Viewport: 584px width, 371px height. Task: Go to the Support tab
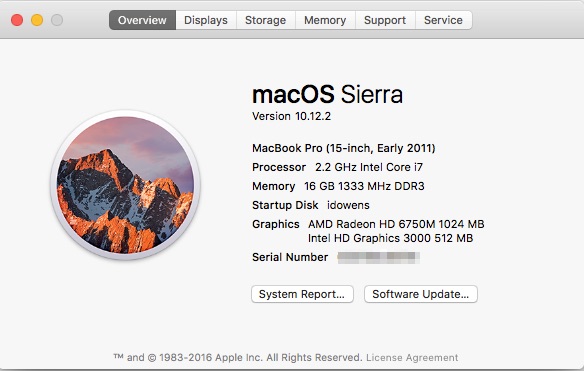(x=385, y=20)
